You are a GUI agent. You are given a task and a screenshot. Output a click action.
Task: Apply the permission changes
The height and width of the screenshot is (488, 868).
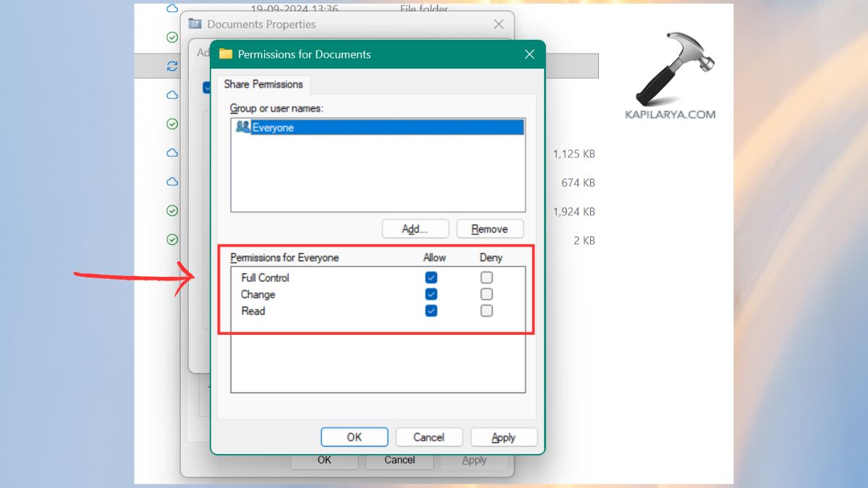click(503, 437)
